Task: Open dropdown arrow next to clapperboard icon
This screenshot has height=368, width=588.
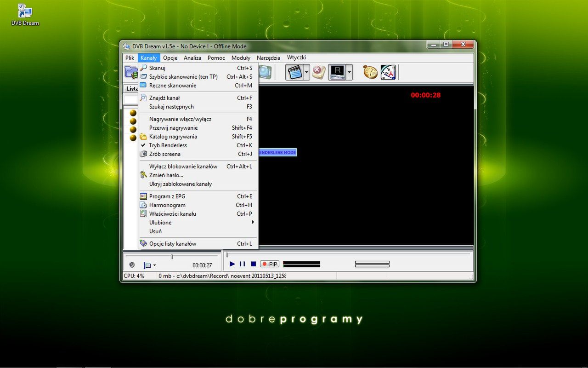Action: 306,72
